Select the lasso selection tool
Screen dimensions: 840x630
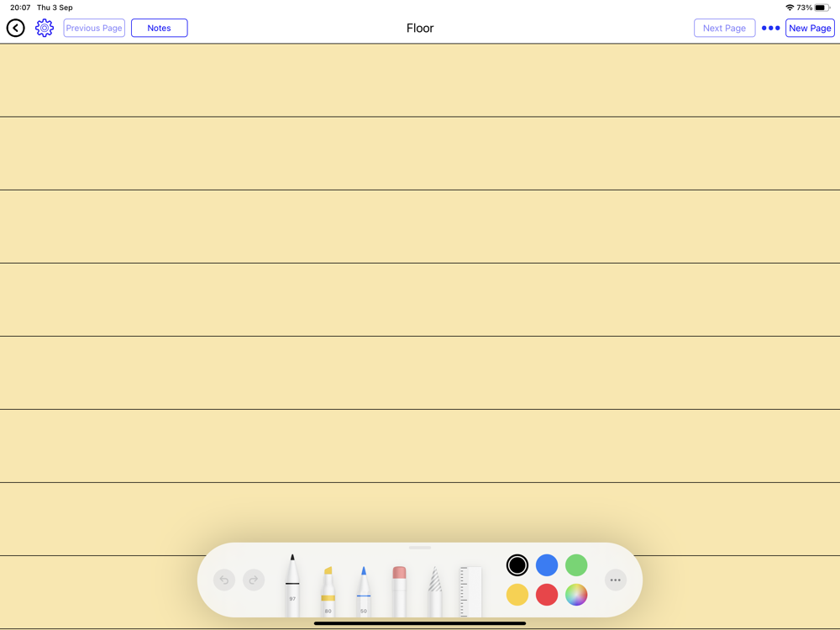coord(435,591)
